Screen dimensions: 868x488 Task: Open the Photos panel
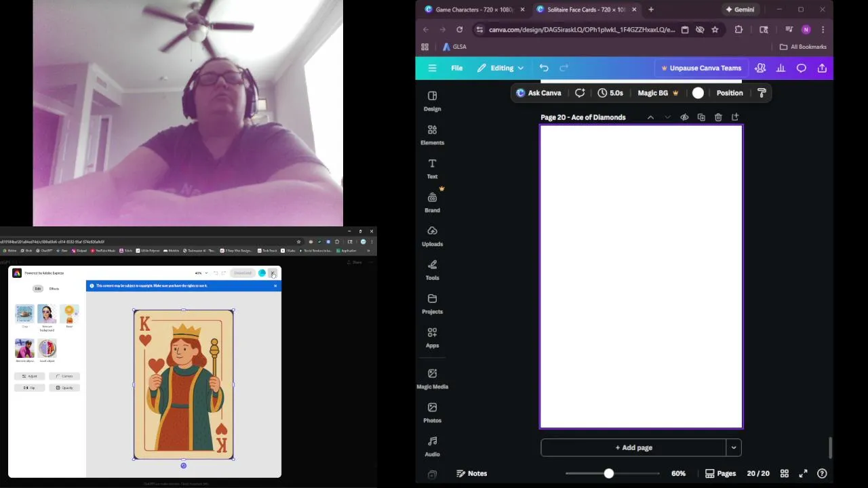(x=432, y=413)
